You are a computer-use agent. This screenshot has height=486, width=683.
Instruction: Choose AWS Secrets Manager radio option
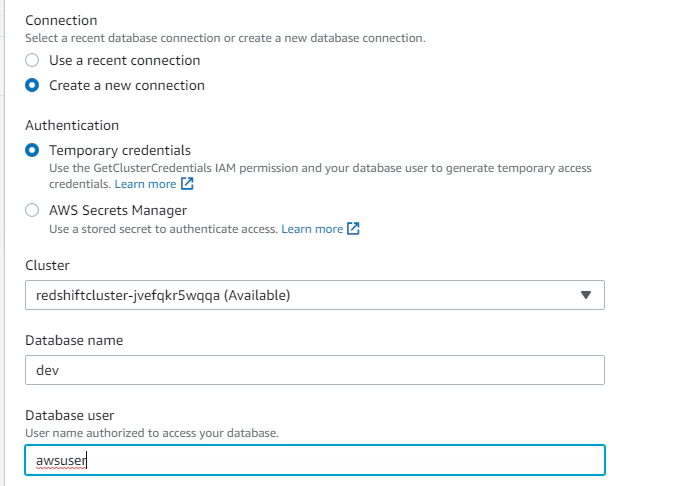tap(32, 210)
